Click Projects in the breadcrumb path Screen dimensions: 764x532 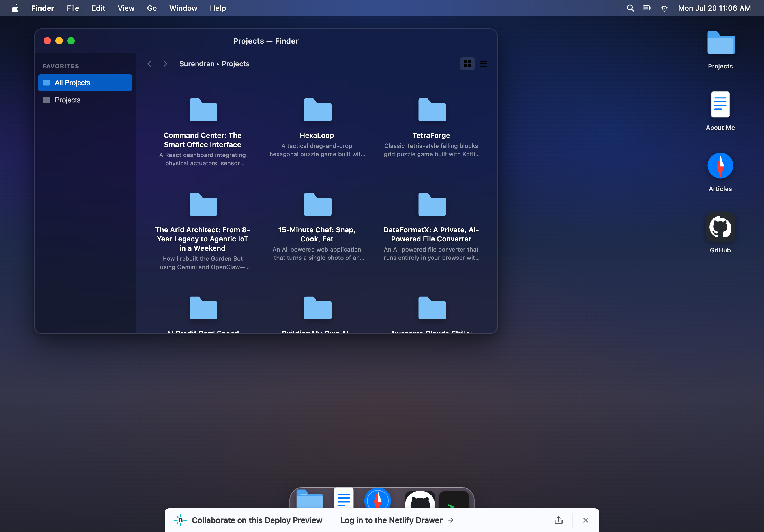236,64
